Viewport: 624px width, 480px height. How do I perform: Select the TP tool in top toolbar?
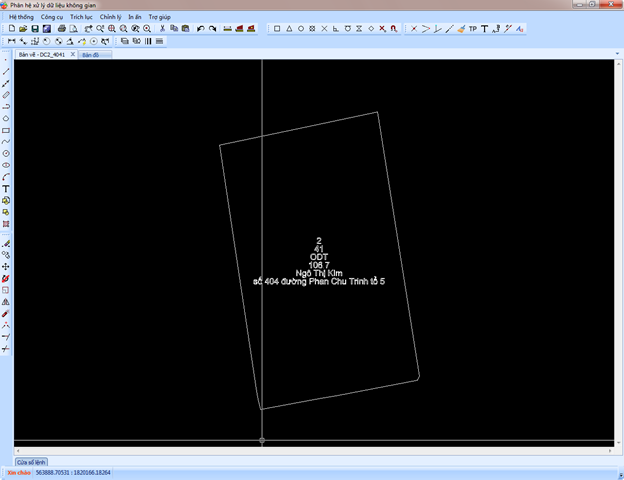[x=473, y=29]
